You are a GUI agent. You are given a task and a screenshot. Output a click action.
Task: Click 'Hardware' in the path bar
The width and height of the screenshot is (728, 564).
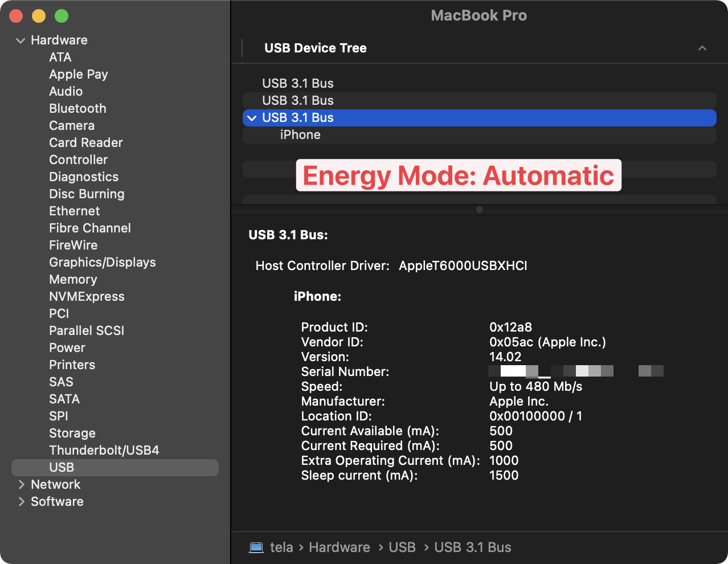click(x=340, y=547)
